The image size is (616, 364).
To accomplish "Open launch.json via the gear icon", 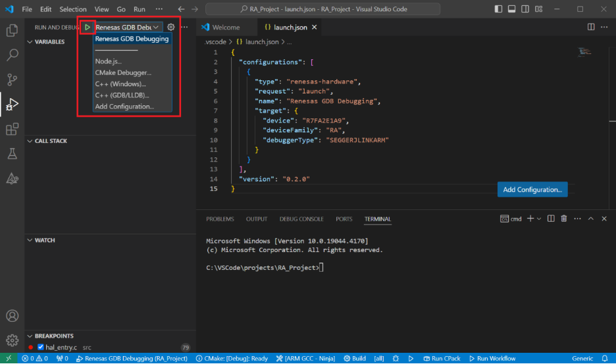I will coord(171,27).
